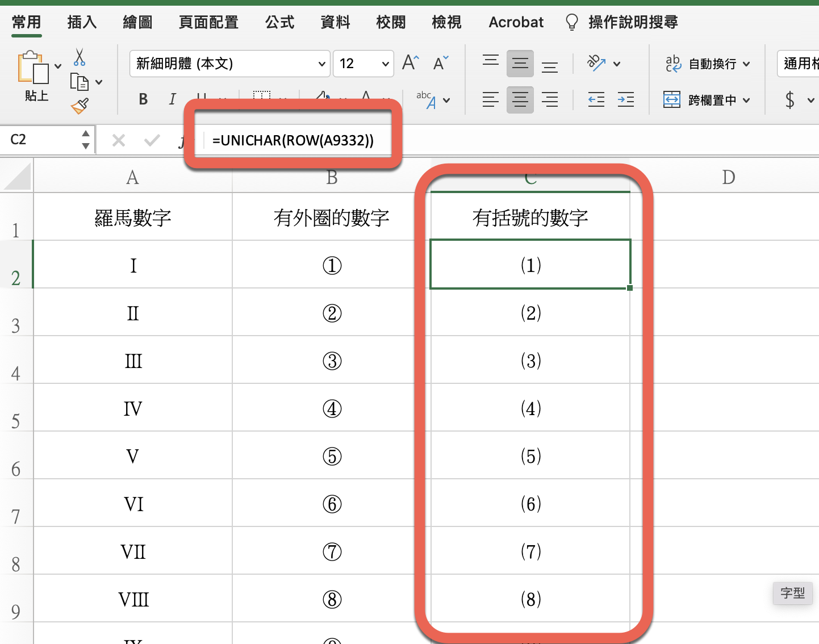
Task: Open the Copy options dropdown arrow
Action: point(99,82)
